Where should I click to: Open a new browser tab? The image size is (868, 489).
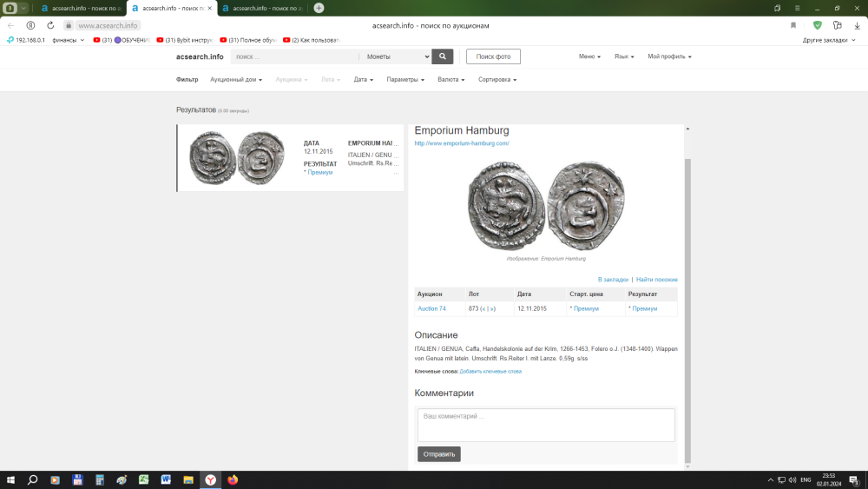(319, 8)
